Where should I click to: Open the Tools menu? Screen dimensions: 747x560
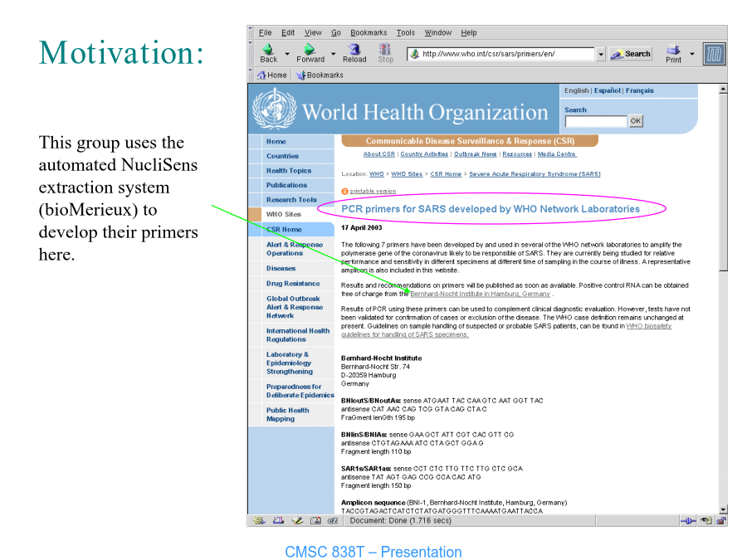[x=406, y=33]
